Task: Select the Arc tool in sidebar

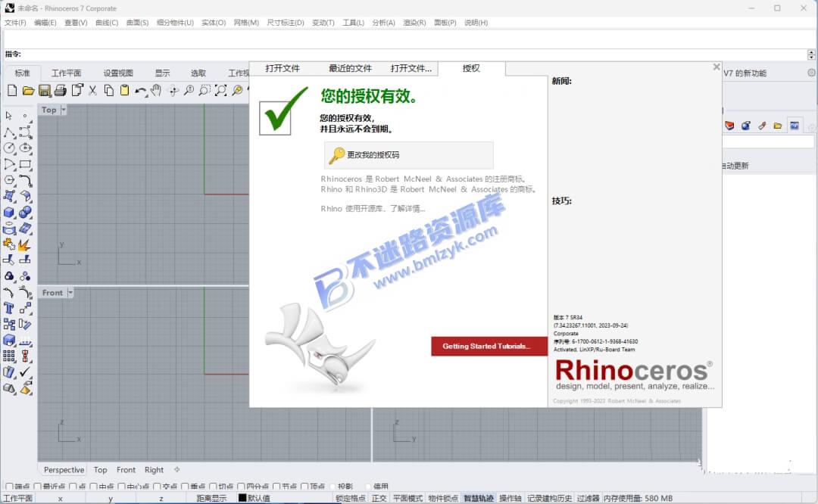Action: tap(9, 164)
